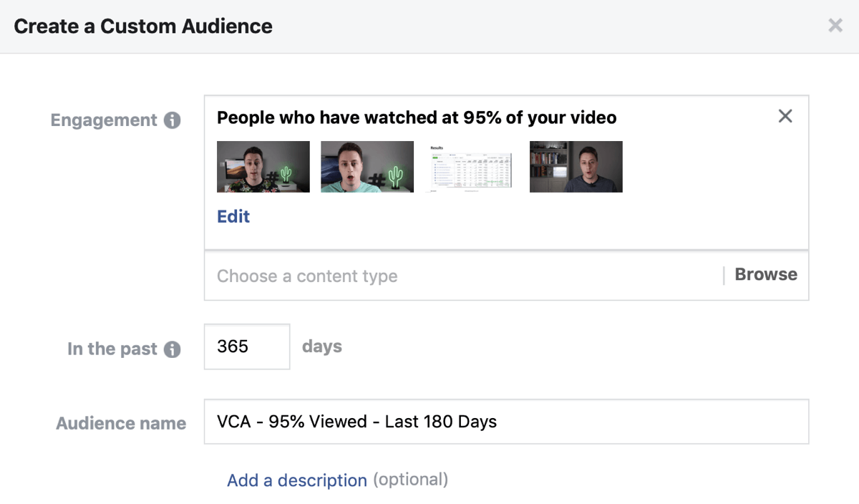Edit the selected engagement videos

tap(233, 215)
